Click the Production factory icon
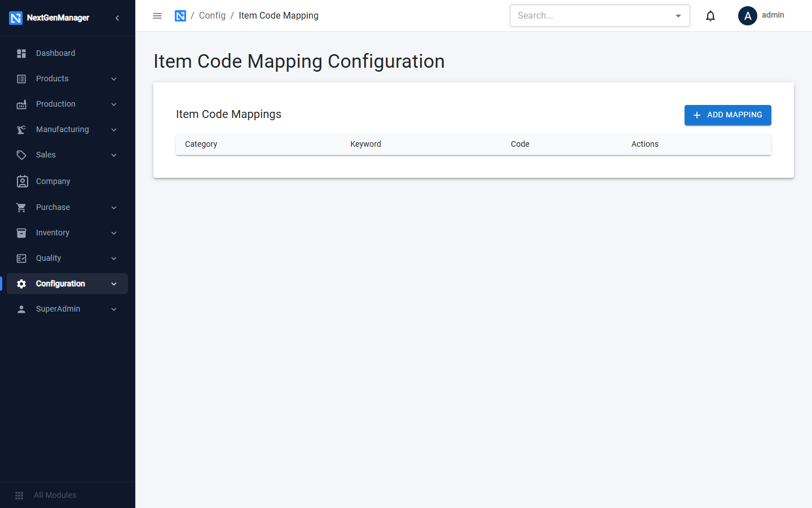This screenshot has width=812, height=508. [21, 104]
